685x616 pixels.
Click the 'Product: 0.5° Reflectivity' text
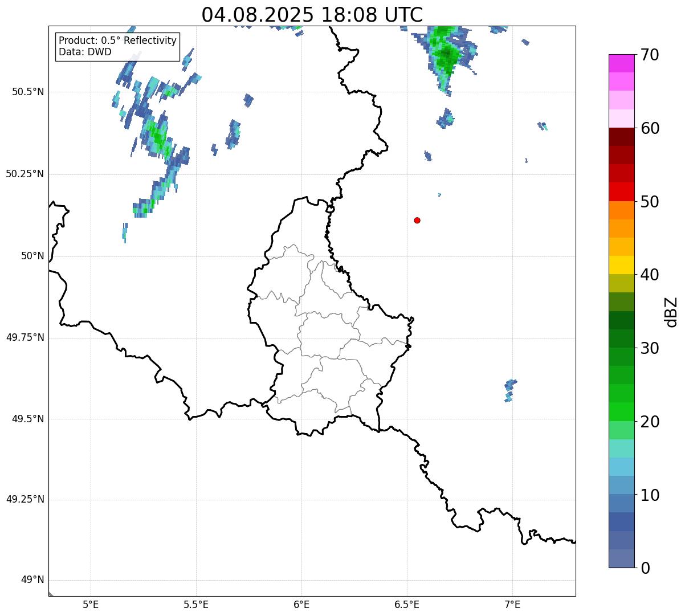(118, 41)
